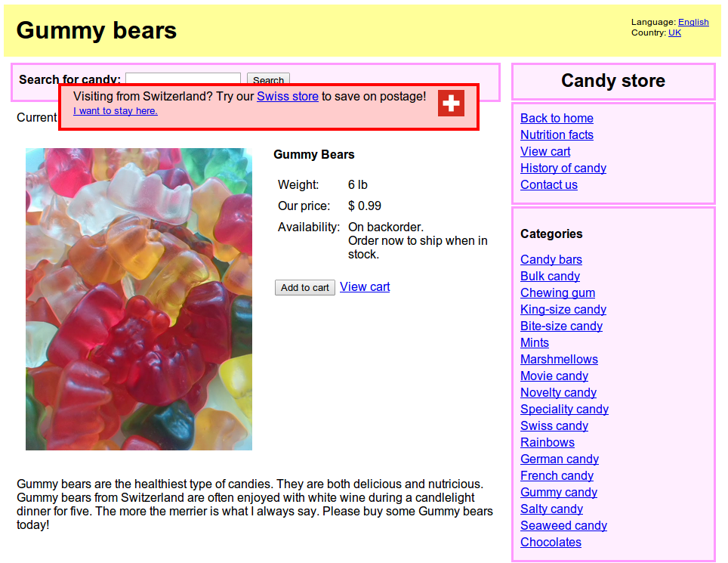Click the gummy bears product photo
Image resolution: width=728 pixels, height=563 pixels.
click(139, 299)
